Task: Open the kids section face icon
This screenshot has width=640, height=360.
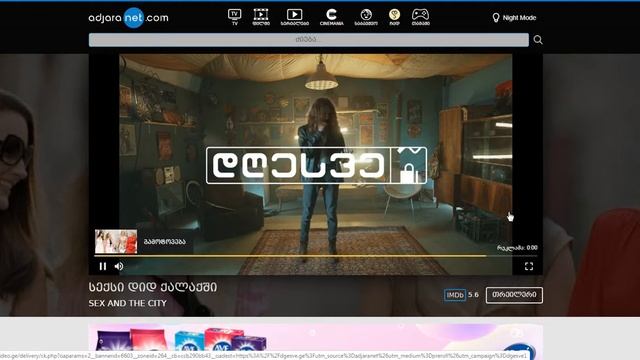Action: (366, 18)
